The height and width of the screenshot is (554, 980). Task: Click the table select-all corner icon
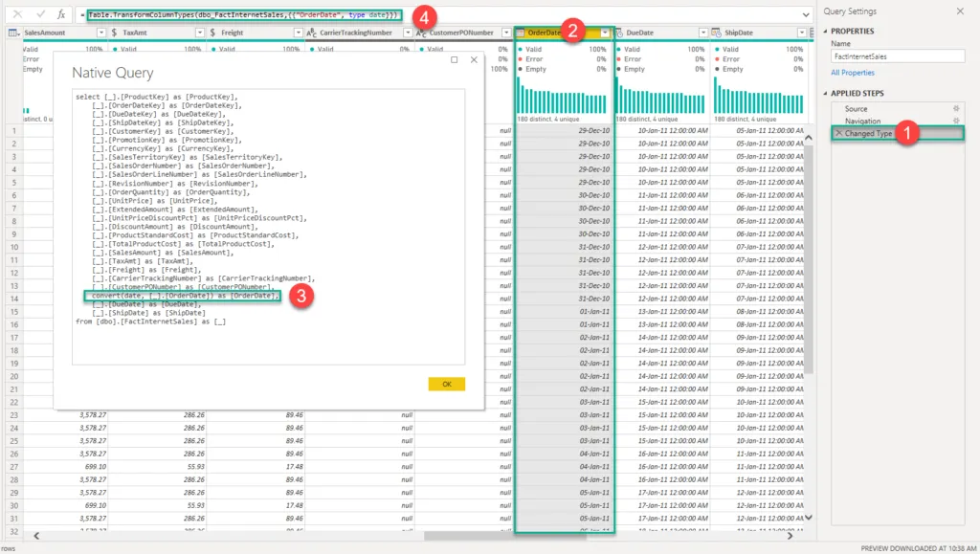(12, 33)
